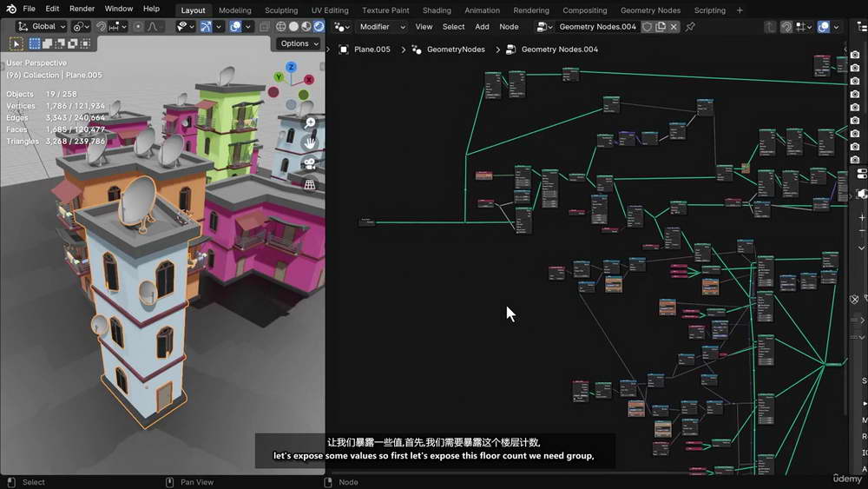868x489 pixels.
Task: Select the Select Box tool icon
Action: (x=16, y=43)
